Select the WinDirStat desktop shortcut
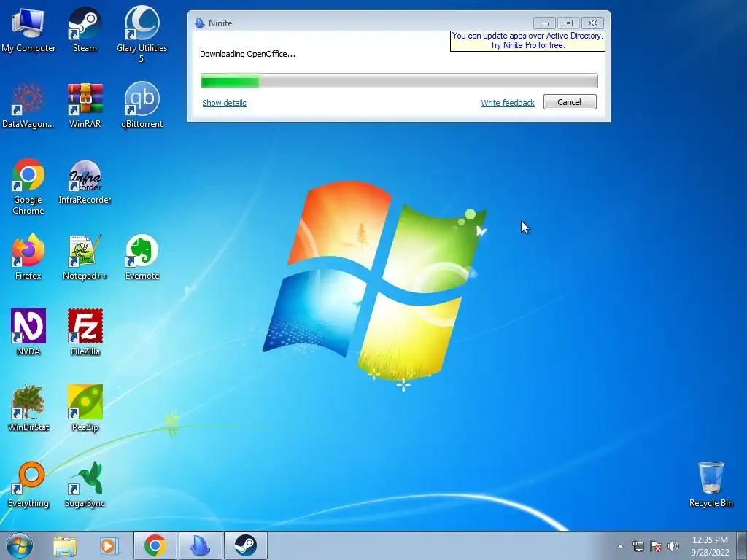The image size is (747, 560). [28, 408]
